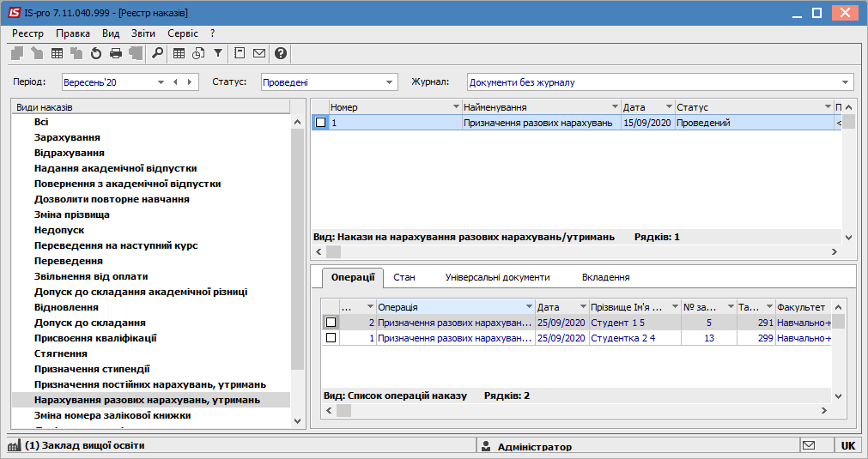
Task: Tick checkbox for order number 1
Action: coord(320,122)
